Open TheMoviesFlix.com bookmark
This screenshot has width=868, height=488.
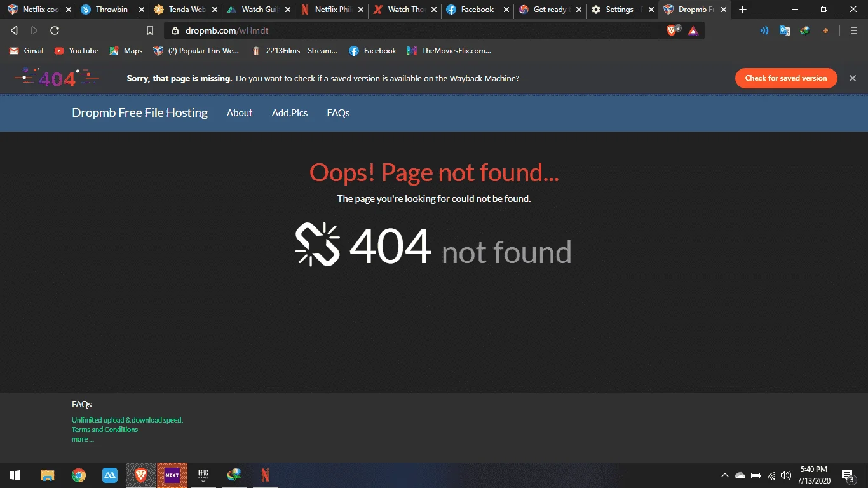449,51
